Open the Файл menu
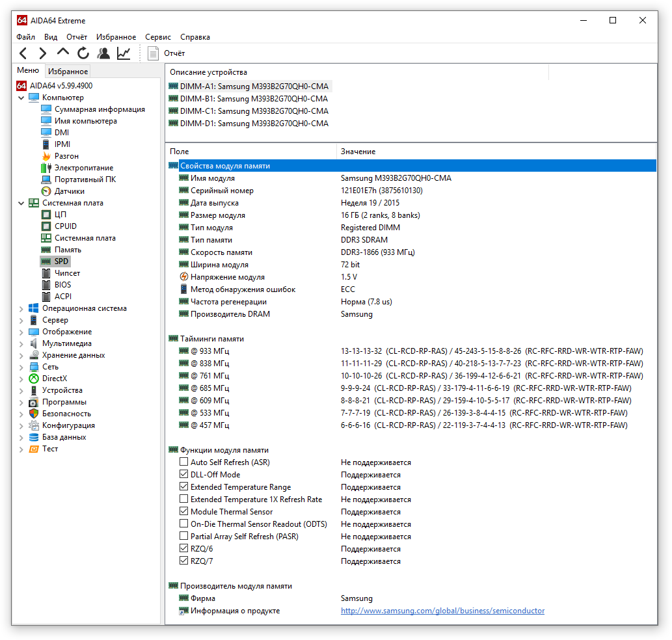The image size is (672, 640). point(26,37)
